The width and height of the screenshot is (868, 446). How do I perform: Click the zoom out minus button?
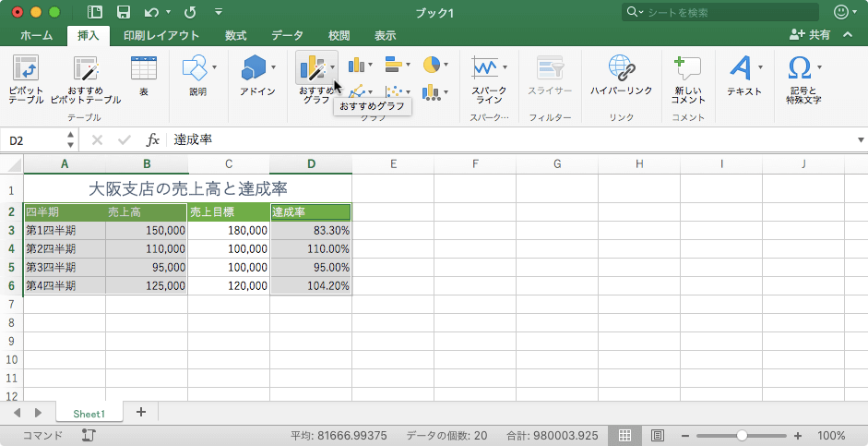click(x=685, y=436)
